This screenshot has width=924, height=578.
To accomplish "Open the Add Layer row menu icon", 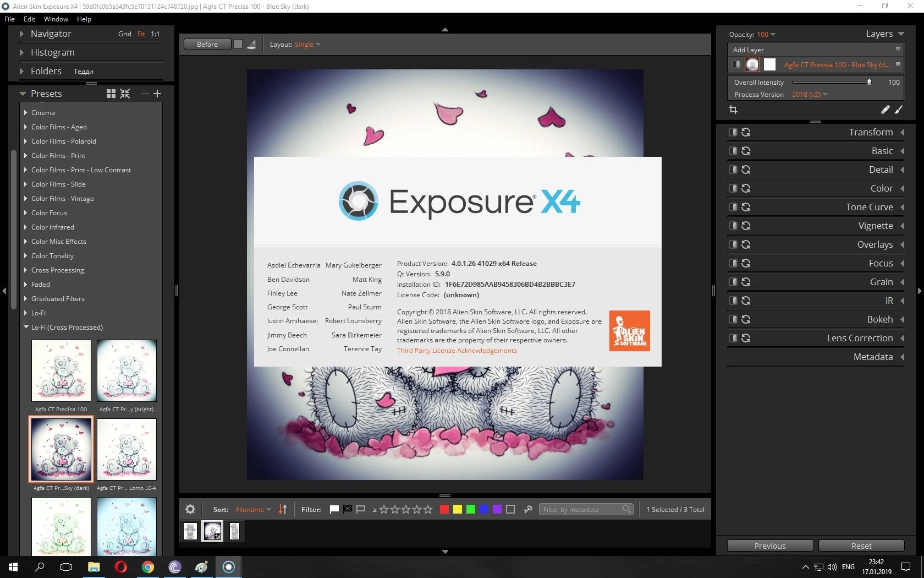I will click(898, 50).
